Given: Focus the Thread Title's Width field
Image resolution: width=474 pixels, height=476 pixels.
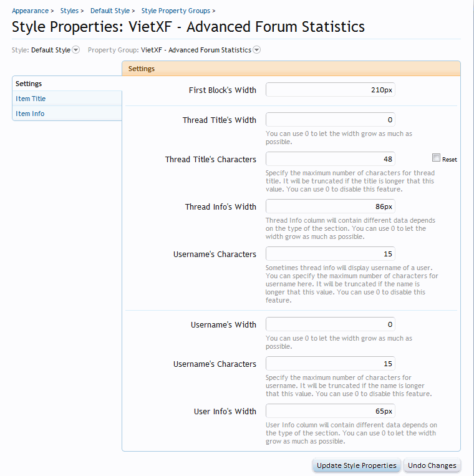Looking at the screenshot, I should click(x=331, y=120).
